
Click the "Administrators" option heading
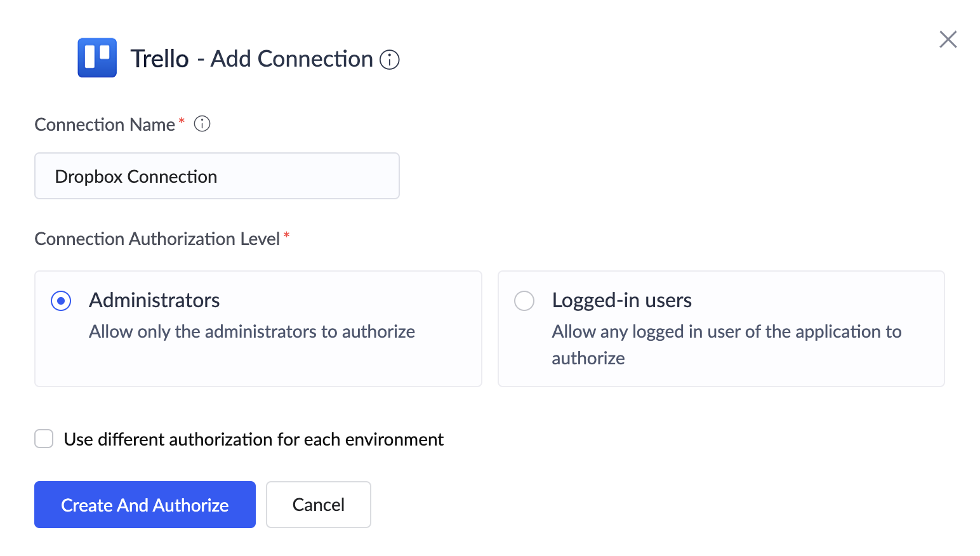tap(154, 300)
